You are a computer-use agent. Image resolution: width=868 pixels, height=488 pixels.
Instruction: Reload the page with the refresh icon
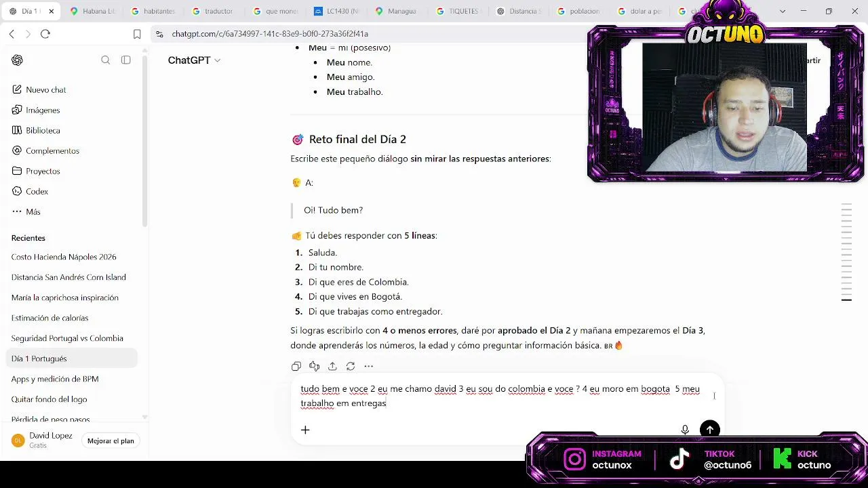(x=45, y=34)
